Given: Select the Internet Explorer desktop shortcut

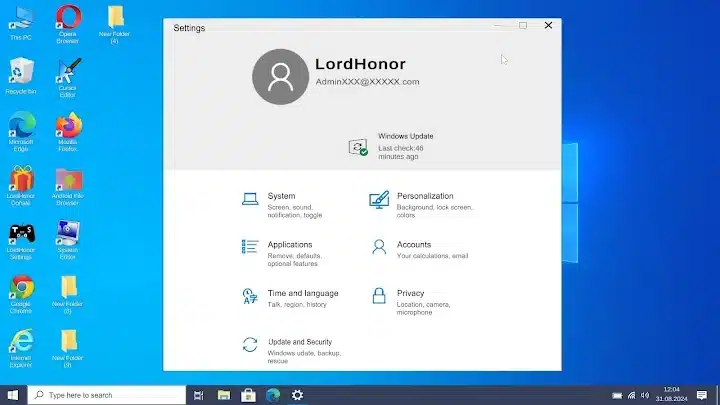Looking at the screenshot, I should (21, 348).
